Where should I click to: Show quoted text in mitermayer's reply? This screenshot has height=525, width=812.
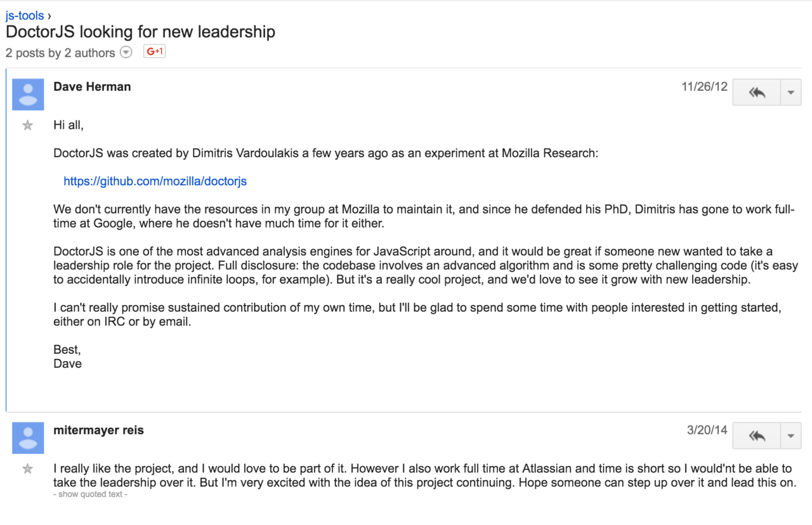click(x=91, y=494)
